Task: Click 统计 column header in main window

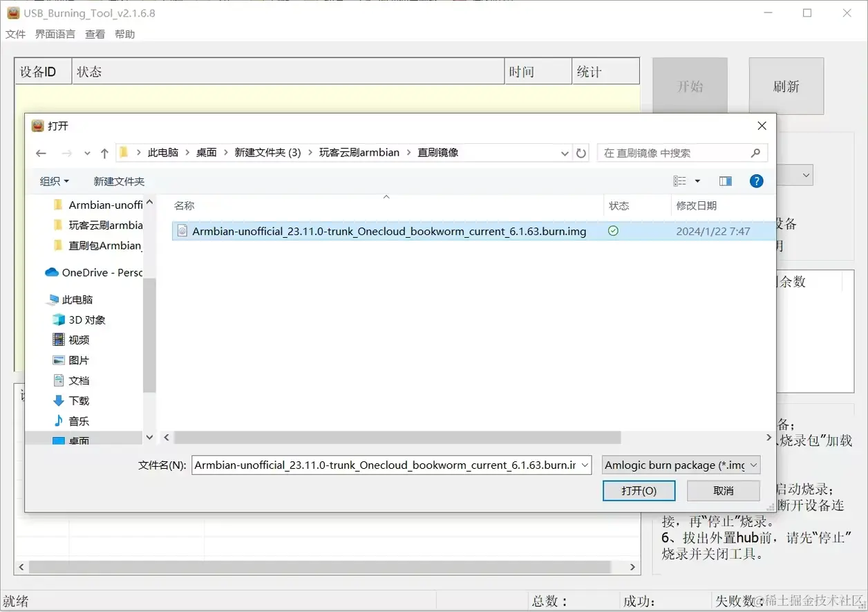Action: (x=605, y=72)
